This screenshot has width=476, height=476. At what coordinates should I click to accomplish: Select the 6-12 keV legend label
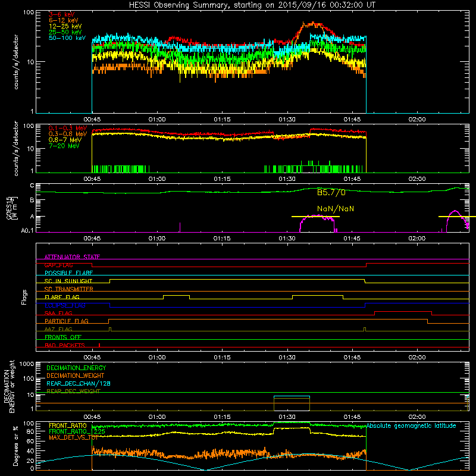click(x=64, y=20)
